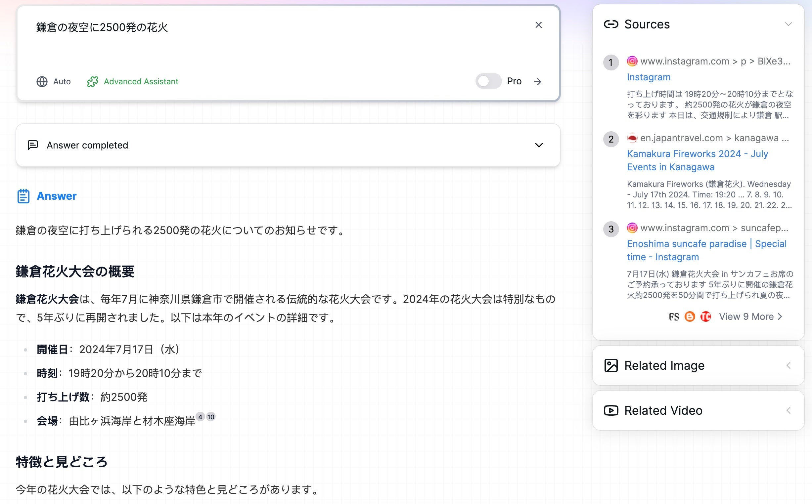Expand the Related Image section arrow

[x=788, y=366]
